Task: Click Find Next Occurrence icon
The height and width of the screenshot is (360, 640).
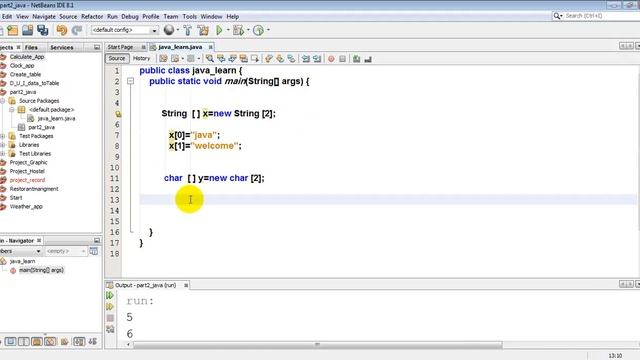Action: click(x=232, y=59)
